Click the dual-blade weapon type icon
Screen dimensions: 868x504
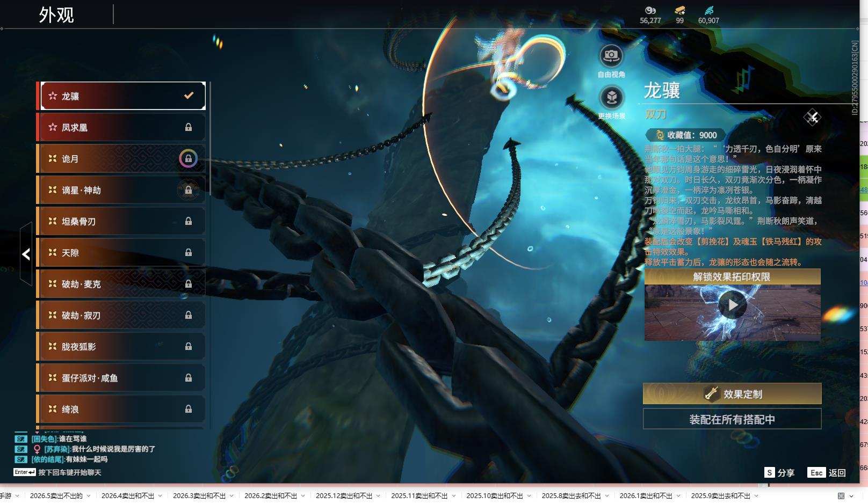coord(812,117)
